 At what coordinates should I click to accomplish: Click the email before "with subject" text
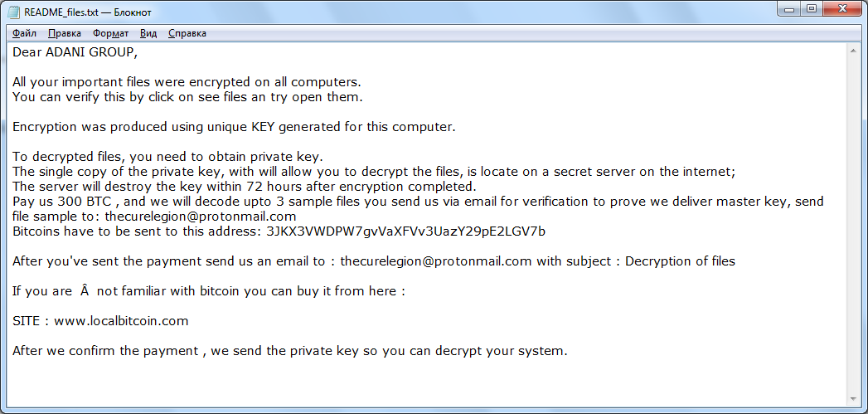point(436,261)
